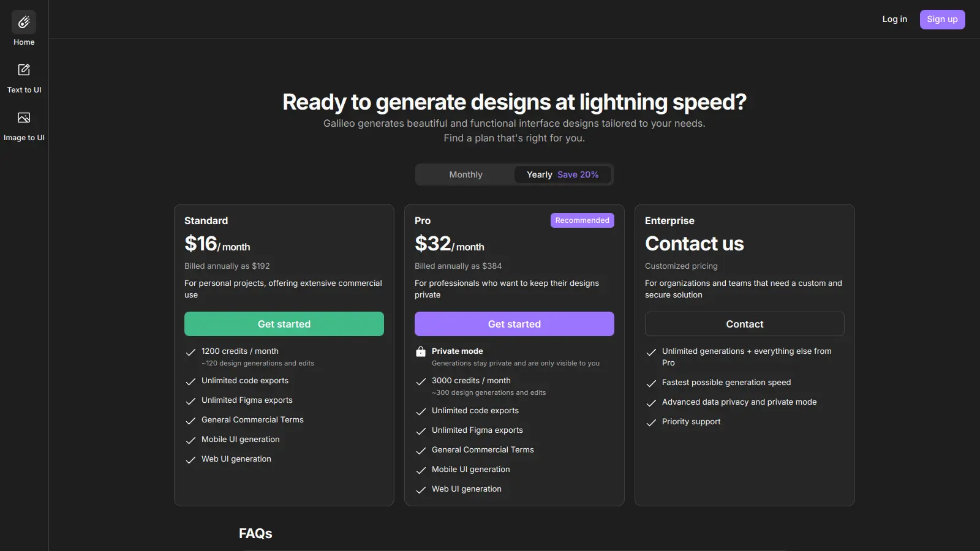Viewport: 980px width, 551px height.
Task: Open the Log in page
Action: pyautogui.click(x=894, y=19)
